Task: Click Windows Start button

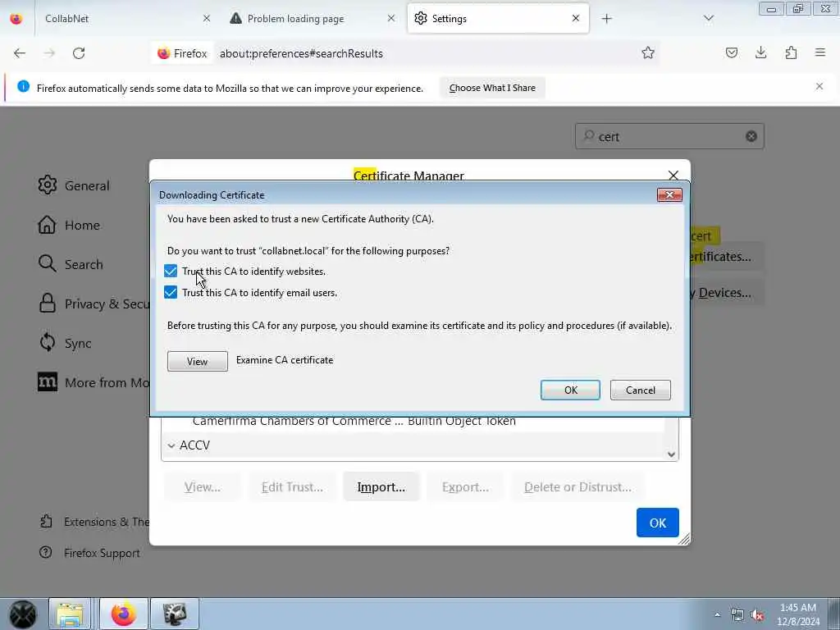Action: (x=22, y=614)
